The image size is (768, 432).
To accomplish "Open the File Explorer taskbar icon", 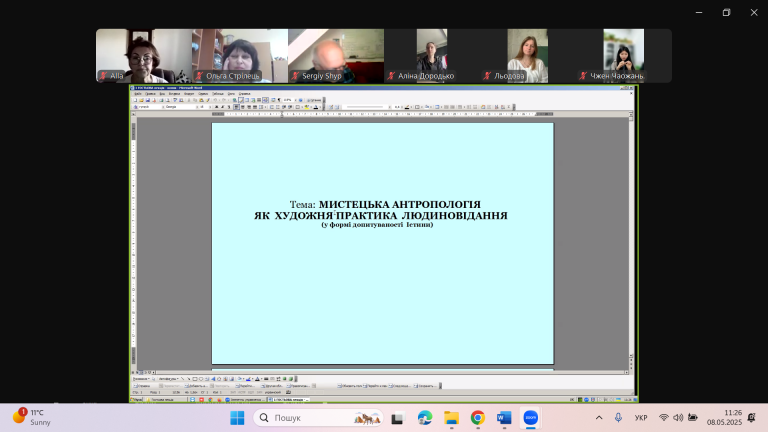I will 451,418.
